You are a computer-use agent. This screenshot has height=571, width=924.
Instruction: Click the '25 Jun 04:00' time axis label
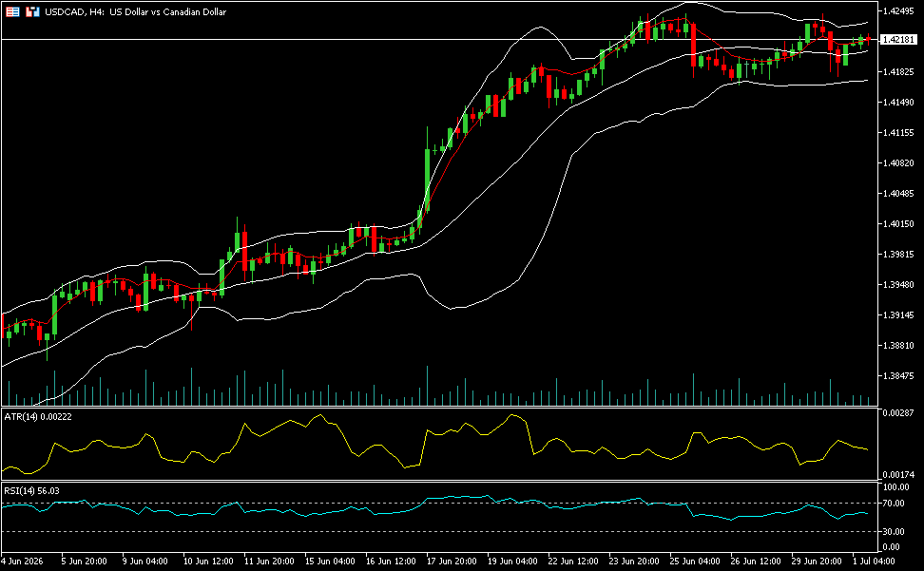(695, 561)
